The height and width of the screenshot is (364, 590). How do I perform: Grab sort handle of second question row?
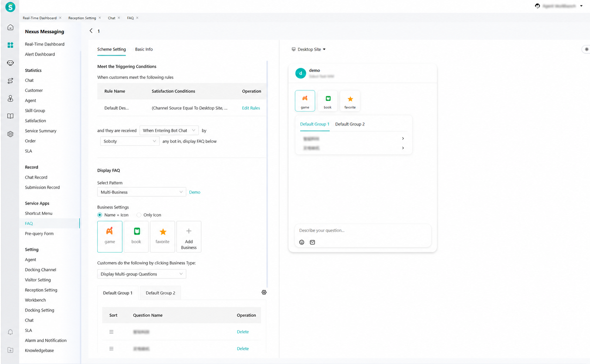111,348
